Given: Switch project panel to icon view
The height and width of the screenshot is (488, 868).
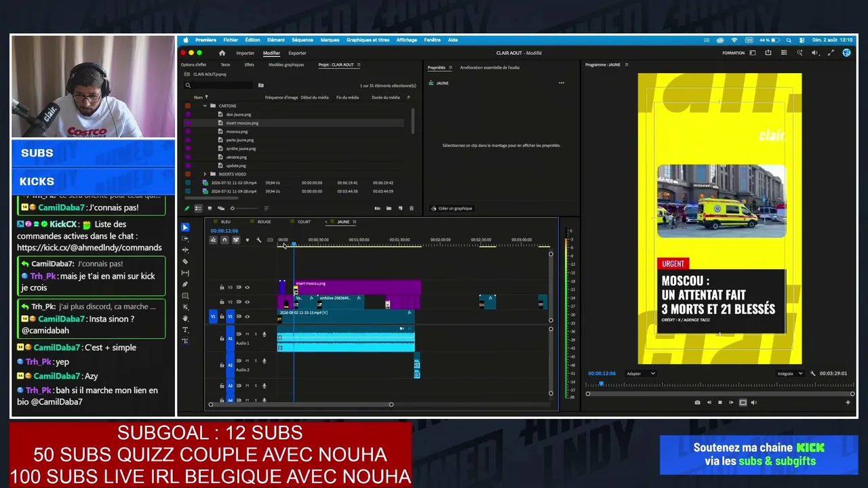Looking at the screenshot, I should pyautogui.click(x=210, y=208).
